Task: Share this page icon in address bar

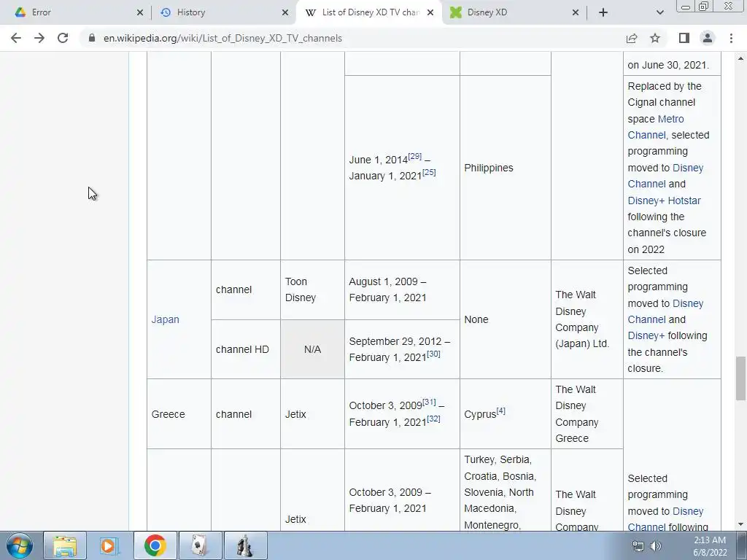Action: click(632, 38)
